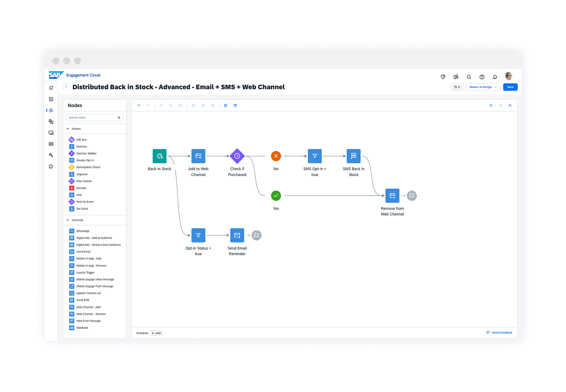Click the green Yes branch node
The height and width of the screenshot is (392, 566).
point(276,196)
